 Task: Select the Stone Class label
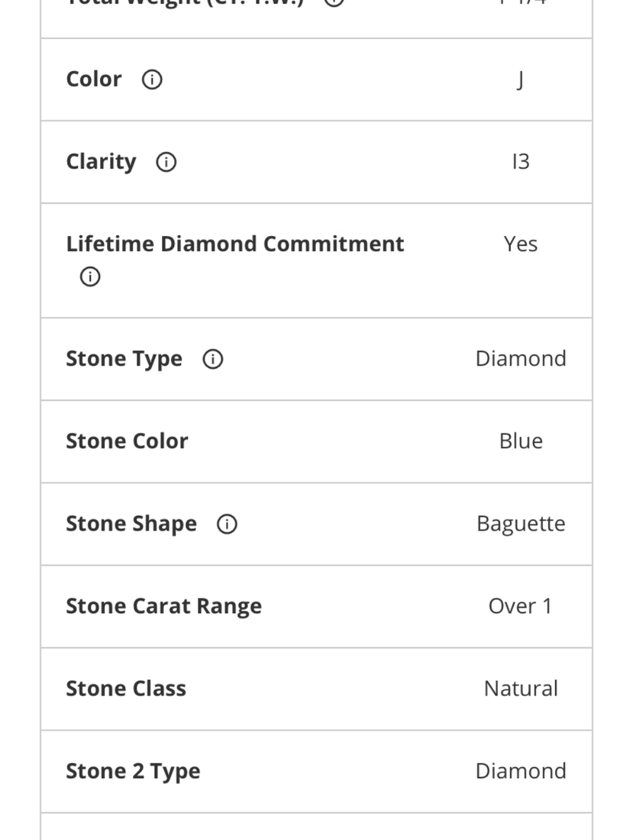coord(126,688)
